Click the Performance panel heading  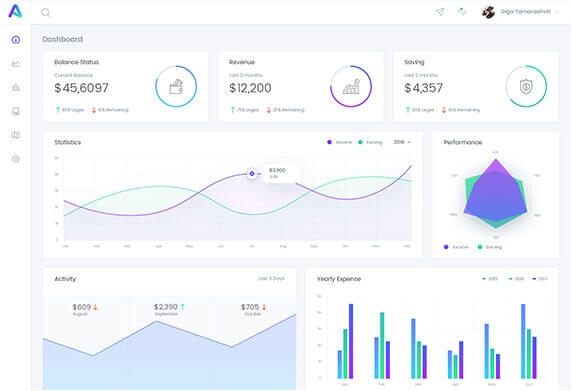coord(463,142)
